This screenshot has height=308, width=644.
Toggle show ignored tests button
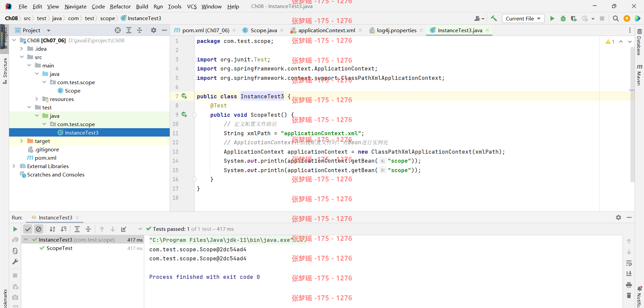(x=39, y=229)
